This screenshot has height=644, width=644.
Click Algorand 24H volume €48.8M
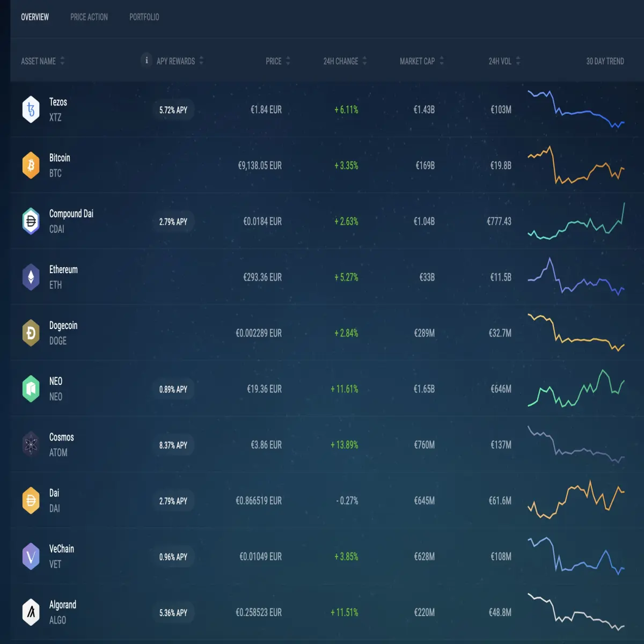[x=500, y=612]
